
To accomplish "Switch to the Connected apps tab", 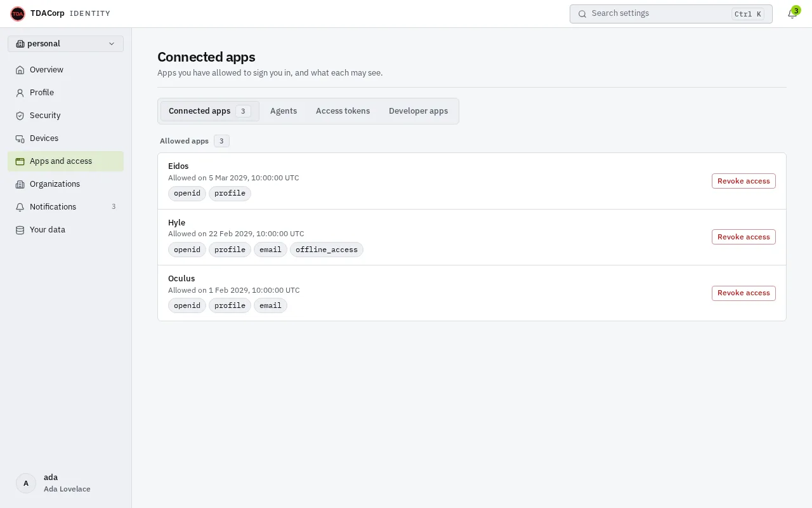I will (x=209, y=111).
